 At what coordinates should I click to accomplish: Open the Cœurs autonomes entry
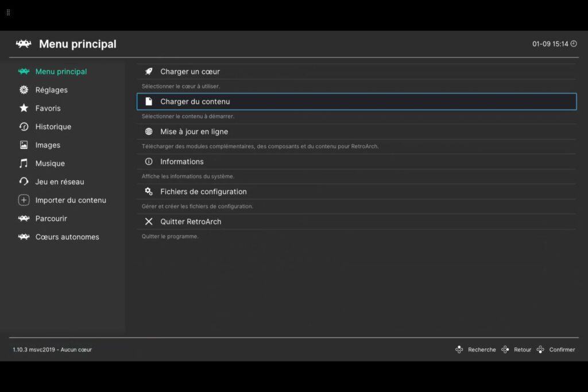(x=67, y=237)
